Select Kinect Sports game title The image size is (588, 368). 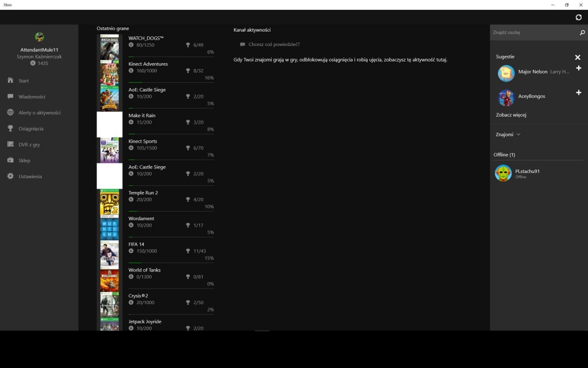[142, 141]
